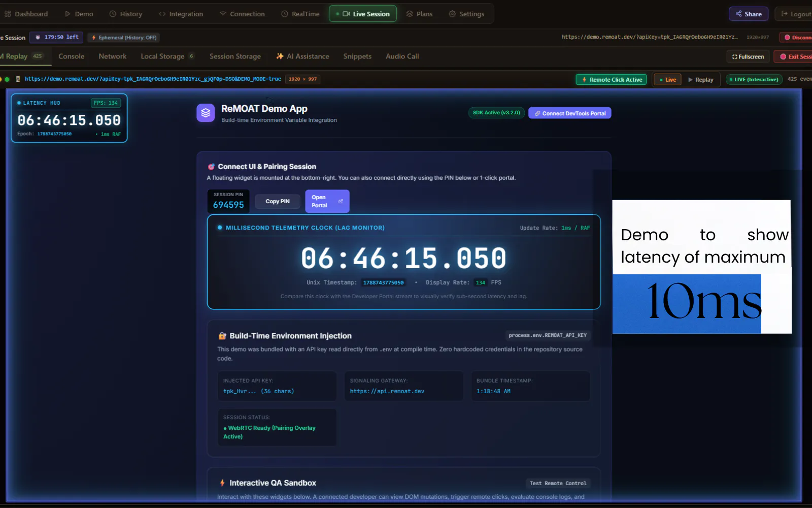Click the LIVE (Interactive) status badge

(x=754, y=79)
